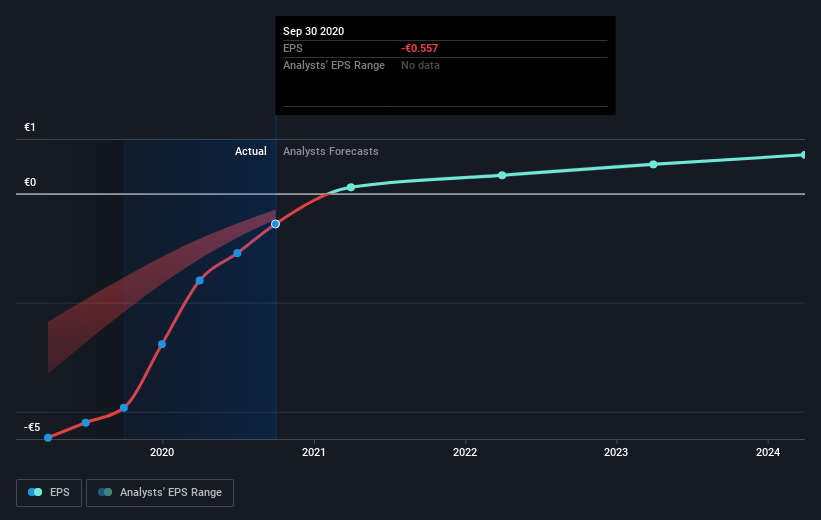Click the 2021 x-axis label
821x520 pixels.
pyautogui.click(x=314, y=452)
